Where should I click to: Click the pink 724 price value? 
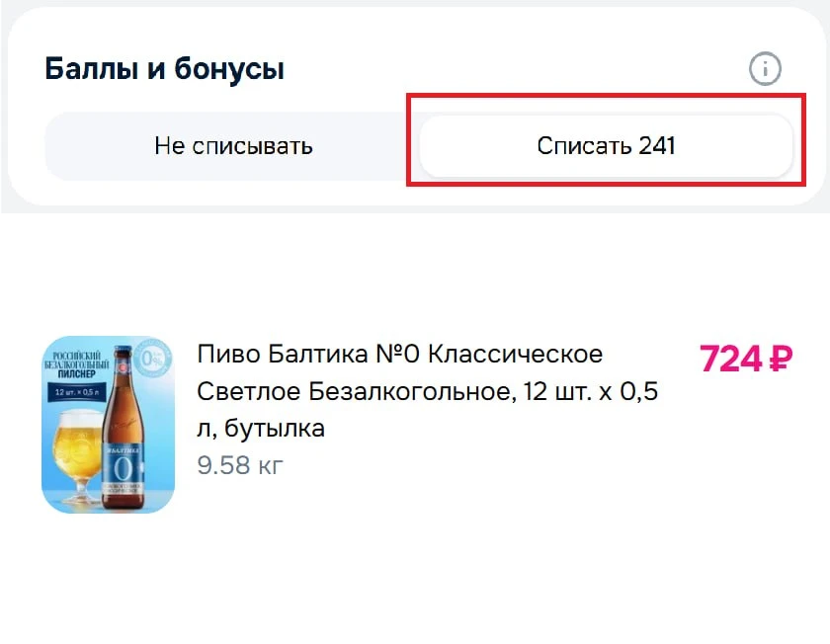click(x=729, y=359)
